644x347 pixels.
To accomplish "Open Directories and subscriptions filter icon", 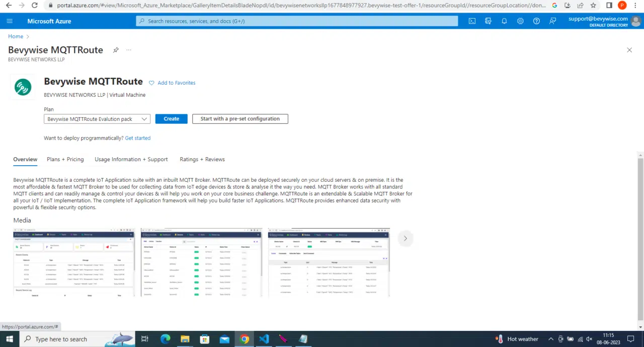I will [488, 21].
